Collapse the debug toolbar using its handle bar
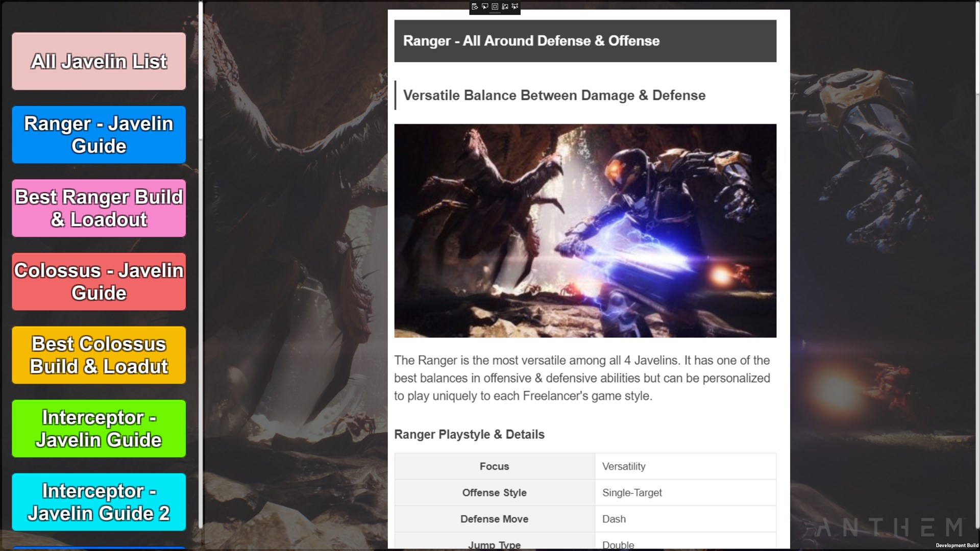980x551 pixels. pyautogui.click(x=495, y=13)
